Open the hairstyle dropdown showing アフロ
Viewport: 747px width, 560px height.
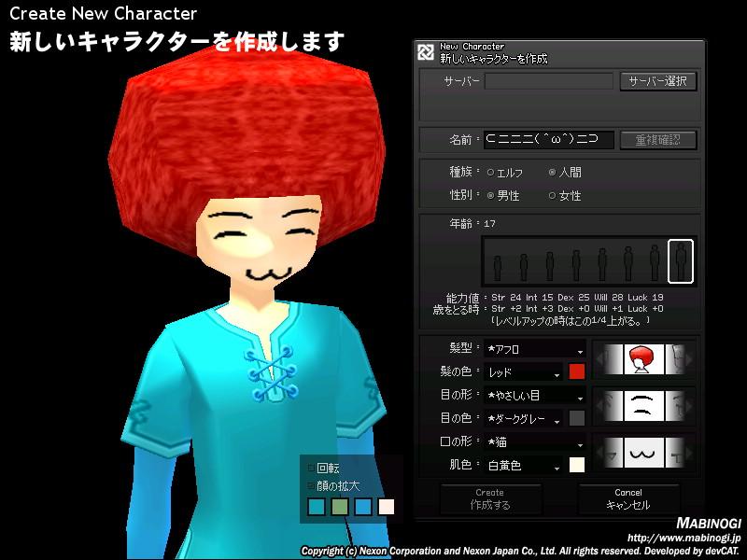coord(535,349)
